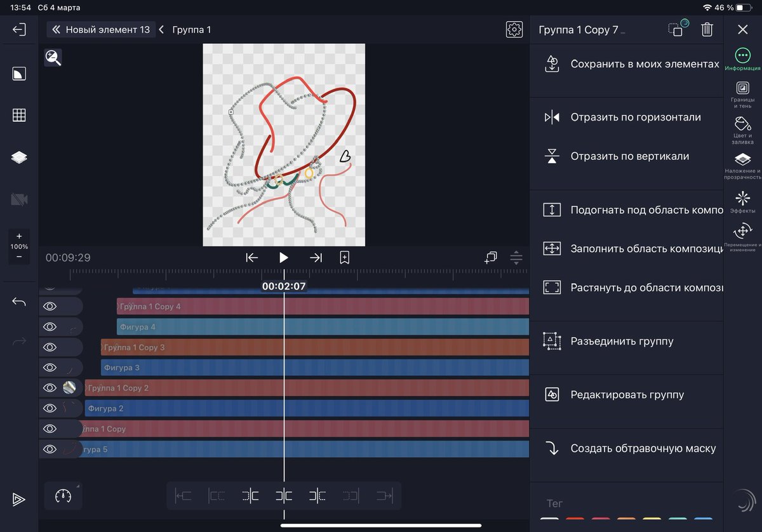Open project settings gear
762x532 pixels.
point(514,29)
